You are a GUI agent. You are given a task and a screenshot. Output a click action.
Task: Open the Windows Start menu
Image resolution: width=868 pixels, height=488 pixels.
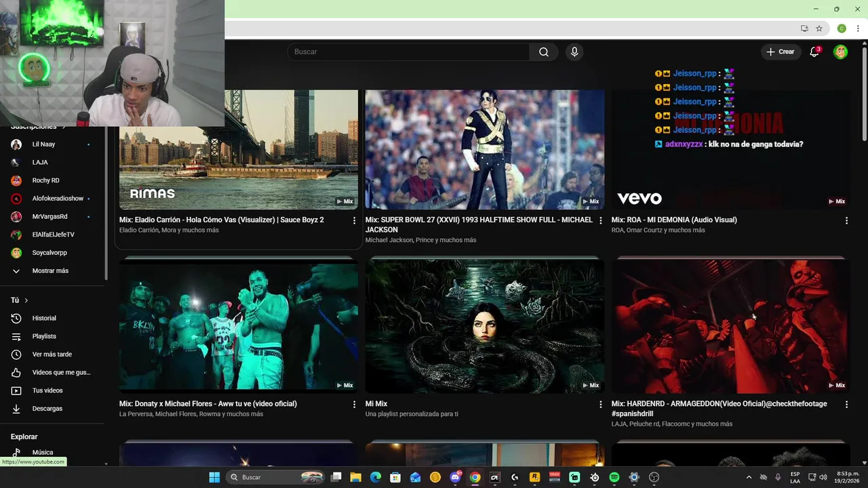(x=214, y=477)
